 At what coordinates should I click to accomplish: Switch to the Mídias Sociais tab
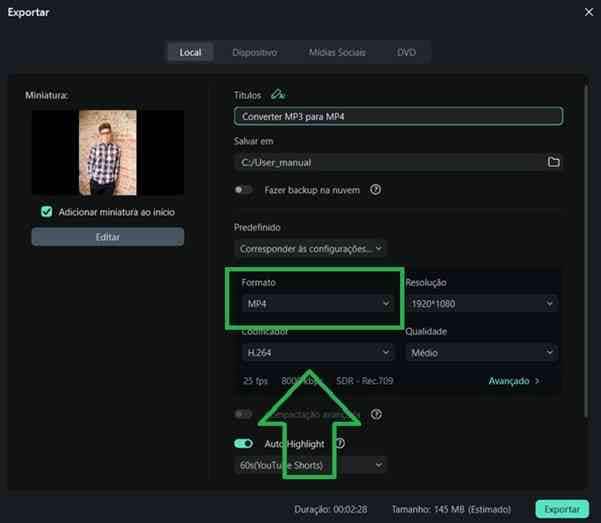[x=337, y=52]
